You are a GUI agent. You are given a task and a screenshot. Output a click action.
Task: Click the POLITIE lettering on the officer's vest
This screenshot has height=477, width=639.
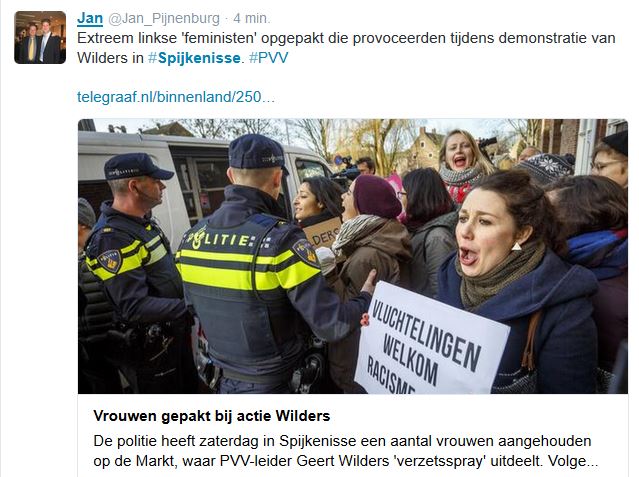coord(219,240)
